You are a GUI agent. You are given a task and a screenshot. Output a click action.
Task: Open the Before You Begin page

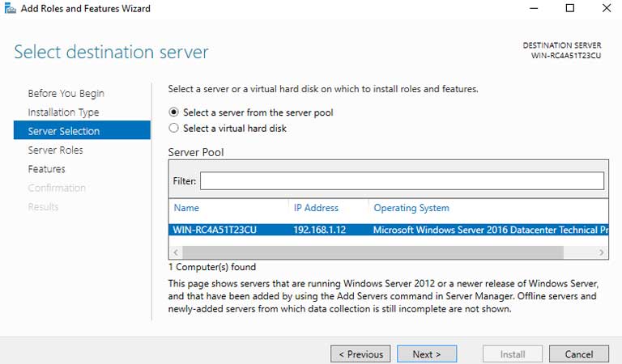(66, 93)
